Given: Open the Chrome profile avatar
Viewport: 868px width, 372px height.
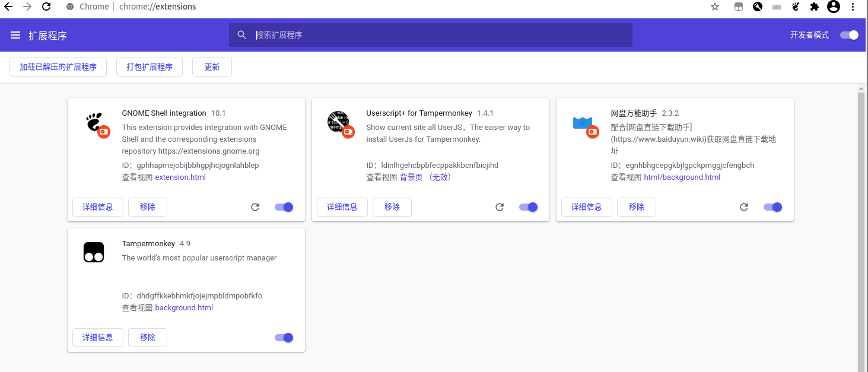Looking at the screenshot, I should [834, 7].
